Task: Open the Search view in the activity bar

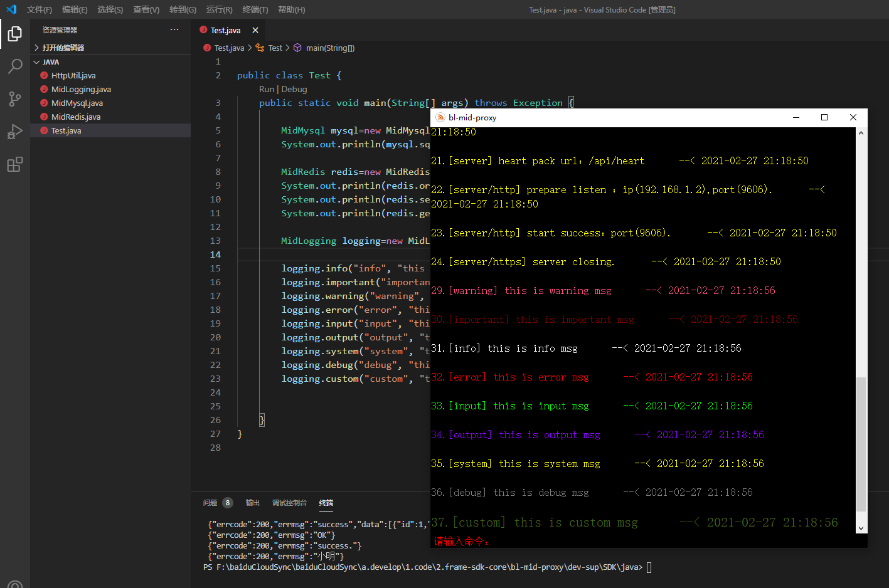Action: pos(14,66)
